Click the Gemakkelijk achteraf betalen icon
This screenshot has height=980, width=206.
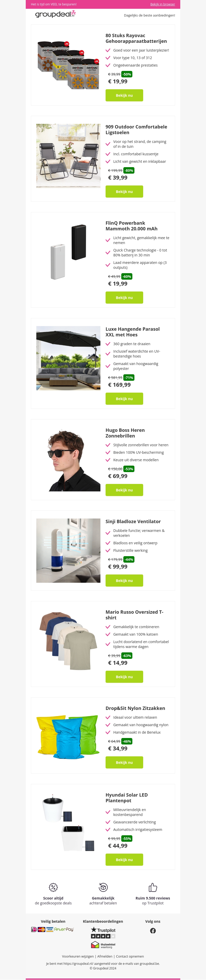(x=103, y=887)
